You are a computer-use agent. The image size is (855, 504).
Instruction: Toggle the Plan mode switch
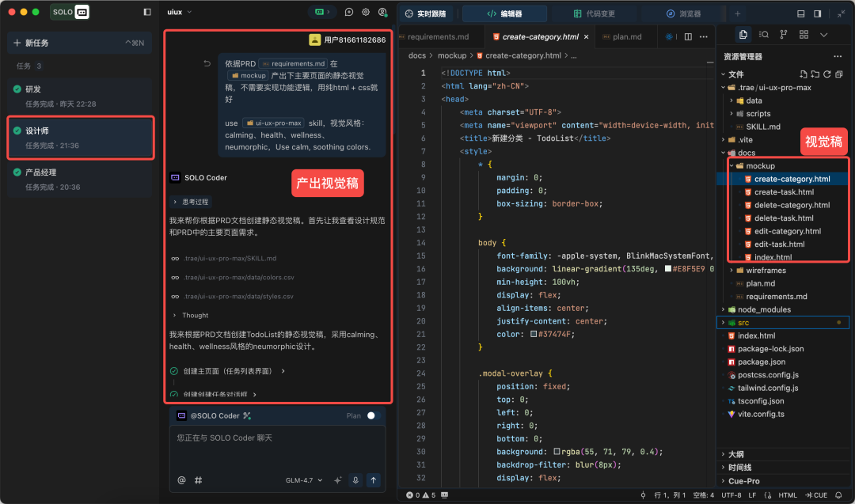coord(373,415)
